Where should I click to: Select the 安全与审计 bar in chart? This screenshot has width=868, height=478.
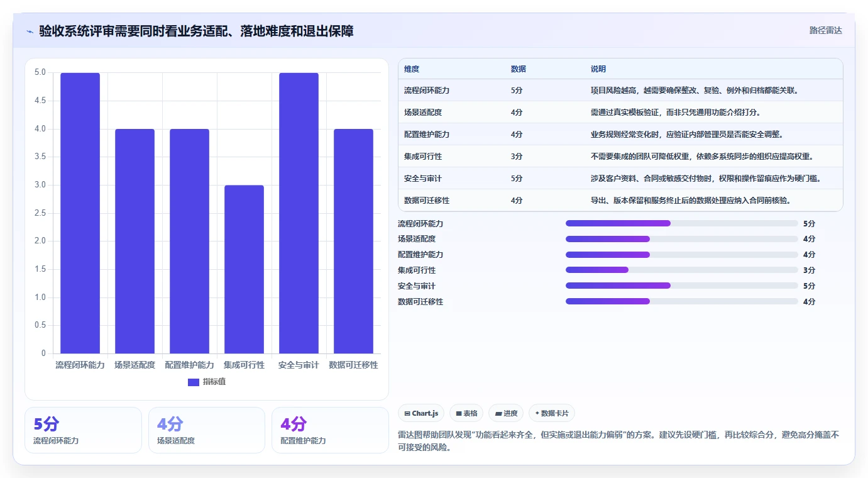pyautogui.click(x=299, y=213)
